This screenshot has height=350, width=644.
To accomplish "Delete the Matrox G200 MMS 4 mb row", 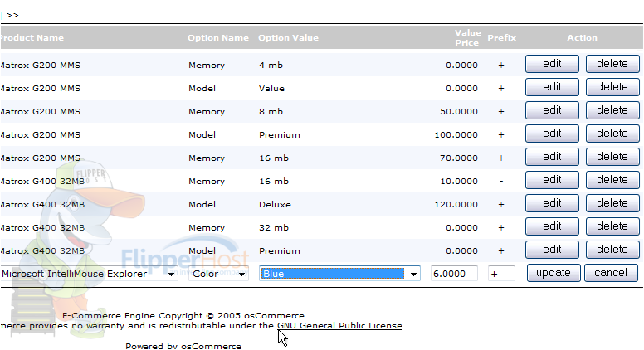I will click(x=612, y=64).
